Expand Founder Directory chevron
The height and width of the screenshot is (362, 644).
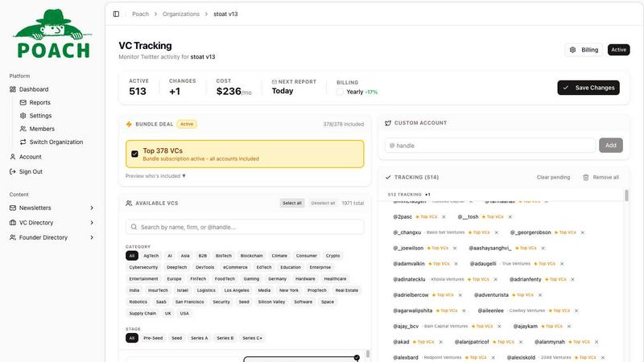pos(92,237)
